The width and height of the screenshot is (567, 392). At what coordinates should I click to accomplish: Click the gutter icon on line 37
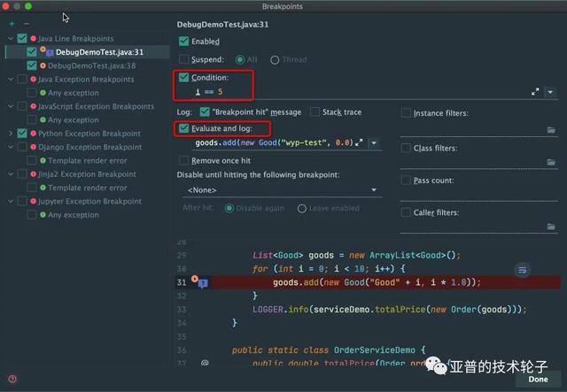(x=205, y=363)
